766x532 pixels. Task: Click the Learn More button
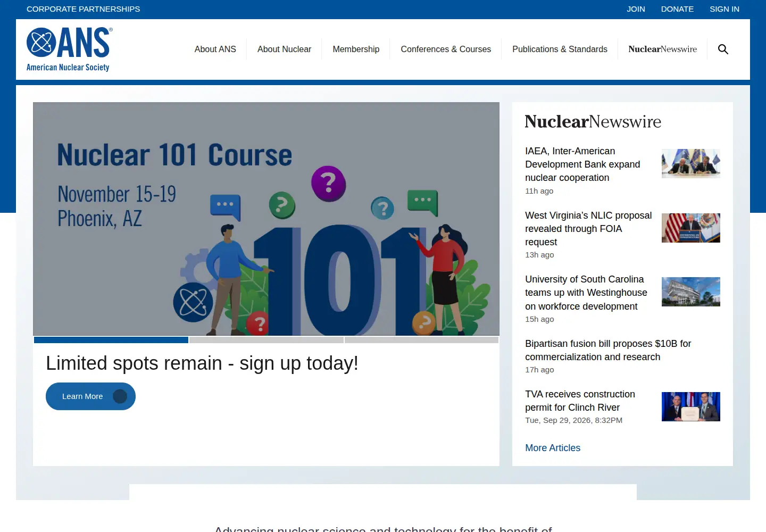click(90, 396)
